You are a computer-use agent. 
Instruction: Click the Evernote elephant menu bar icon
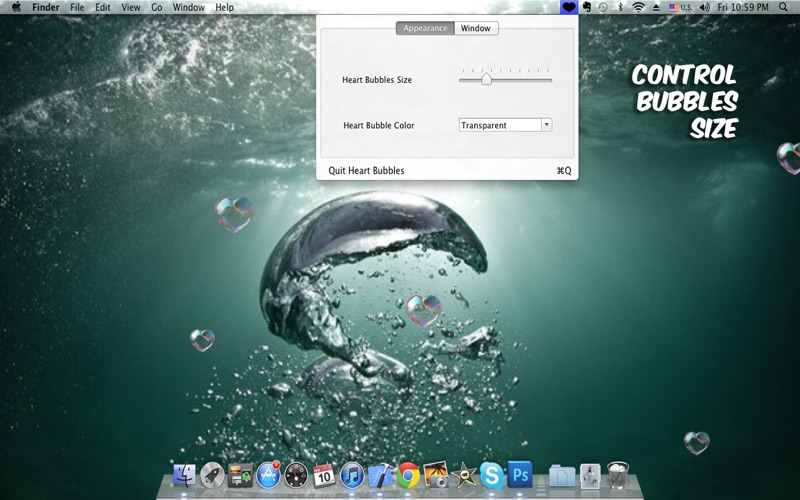pos(587,7)
